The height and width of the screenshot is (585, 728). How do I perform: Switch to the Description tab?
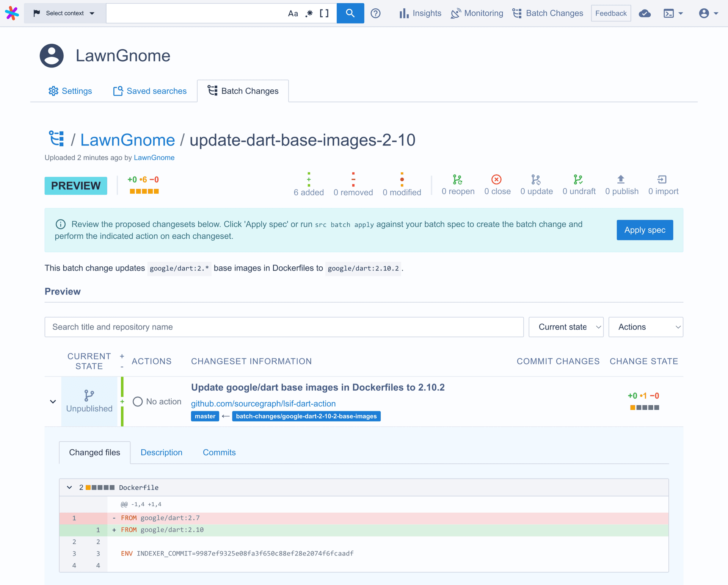(162, 452)
